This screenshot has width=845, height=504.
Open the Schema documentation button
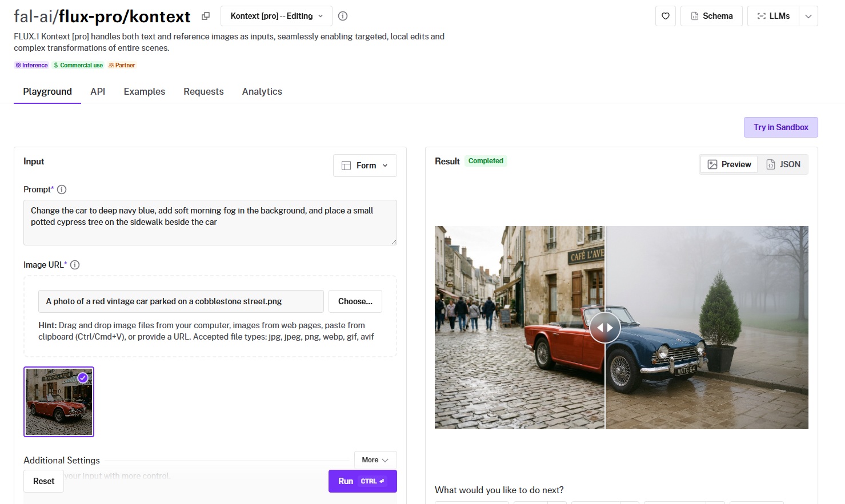click(x=711, y=16)
